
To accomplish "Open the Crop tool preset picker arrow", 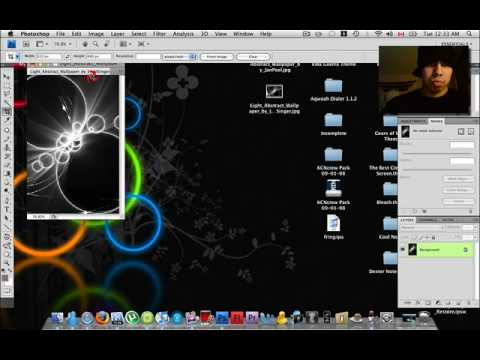I will (18, 57).
